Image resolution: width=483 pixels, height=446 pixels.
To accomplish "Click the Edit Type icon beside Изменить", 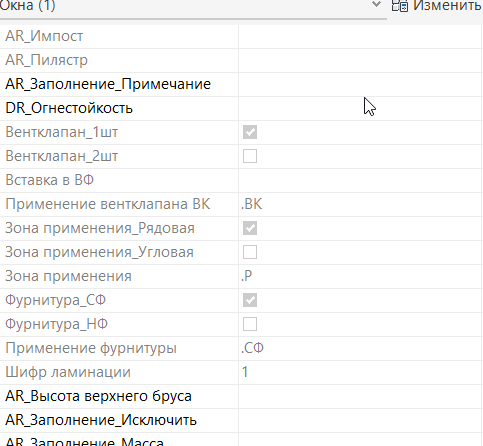I will coord(400,6).
